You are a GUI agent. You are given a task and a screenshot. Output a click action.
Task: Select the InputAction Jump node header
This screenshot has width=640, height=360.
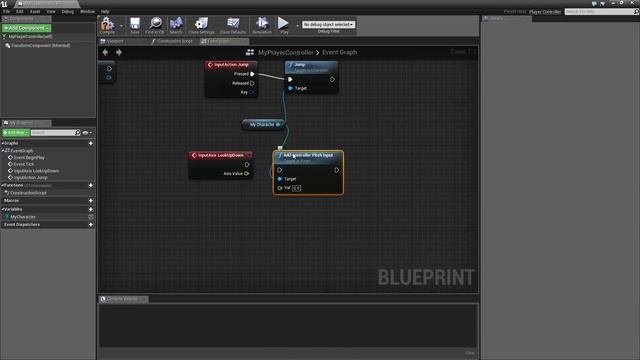coord(231,64)
